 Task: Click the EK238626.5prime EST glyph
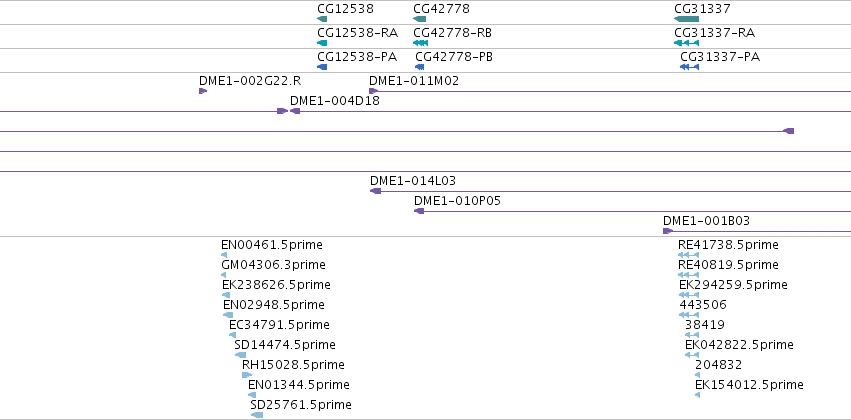click(x=226, y=295)
